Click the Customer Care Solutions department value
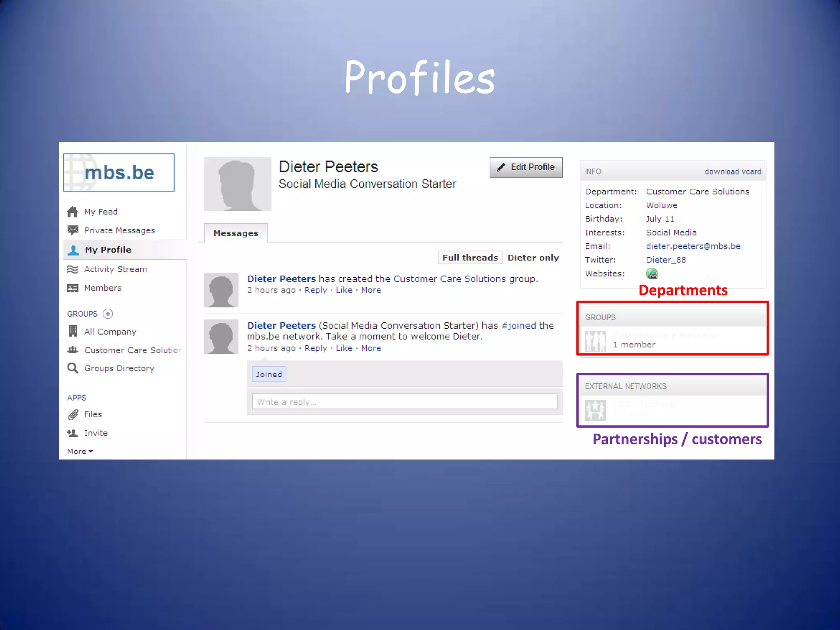This screenshot has width=840, height=630. [698, 192]
